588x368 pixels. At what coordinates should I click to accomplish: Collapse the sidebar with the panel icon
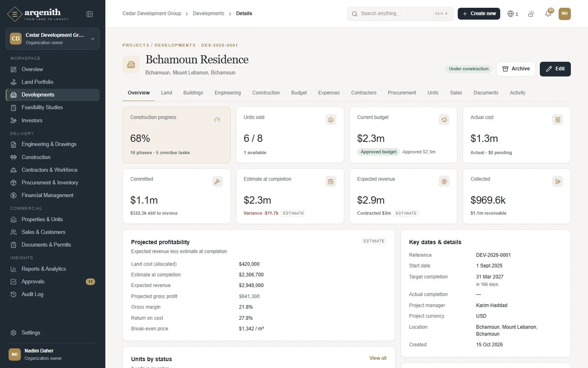point(90,14)
